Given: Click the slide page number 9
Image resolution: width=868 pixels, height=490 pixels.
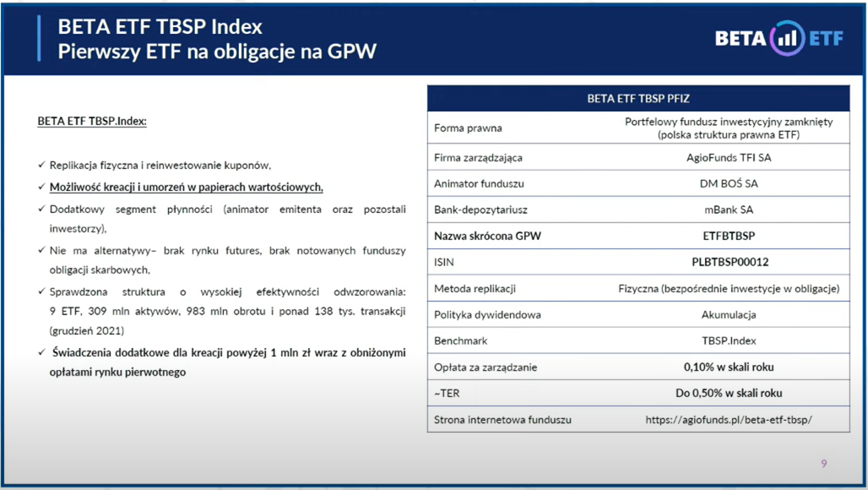Looking at the screenshot, I should tap(824, 463).
